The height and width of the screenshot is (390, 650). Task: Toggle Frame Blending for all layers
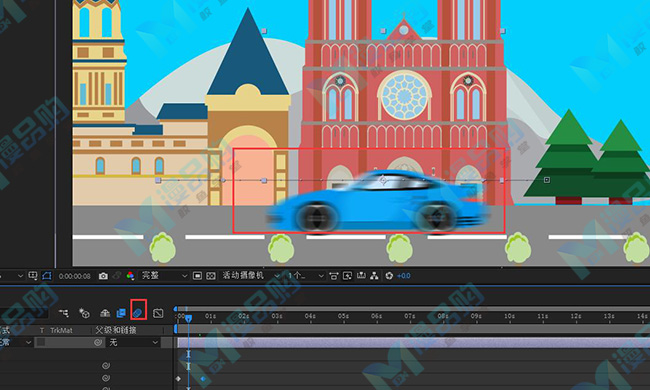pos(121,313)
